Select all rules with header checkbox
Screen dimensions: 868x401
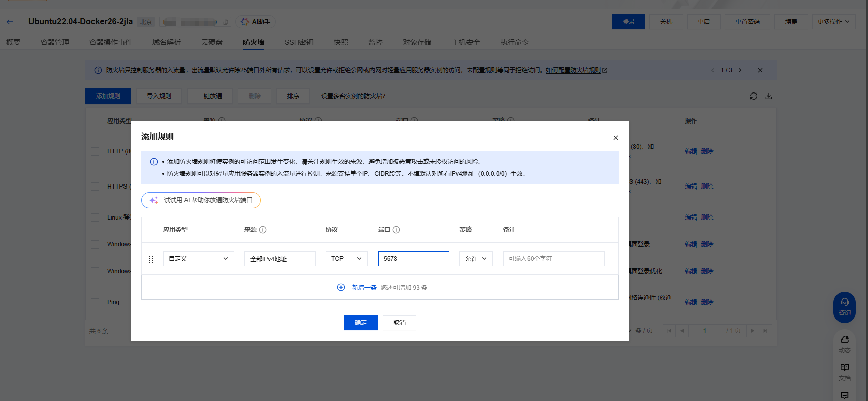click(x=95, y=121)
